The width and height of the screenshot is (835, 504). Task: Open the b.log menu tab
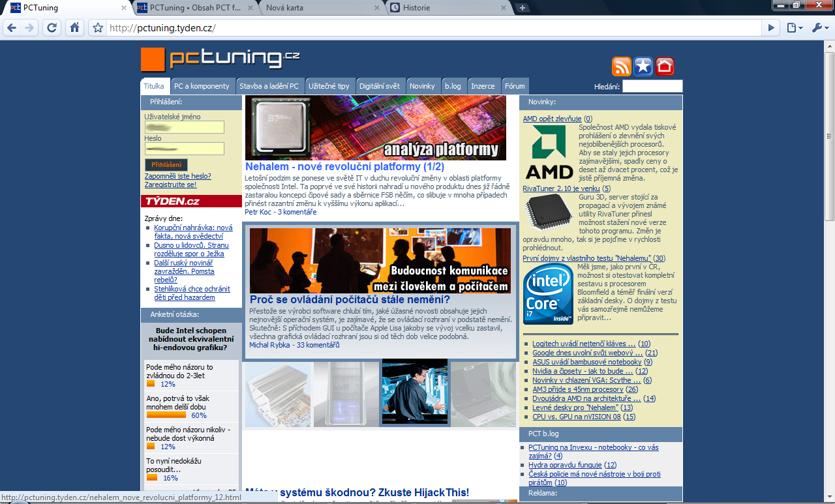453,86
